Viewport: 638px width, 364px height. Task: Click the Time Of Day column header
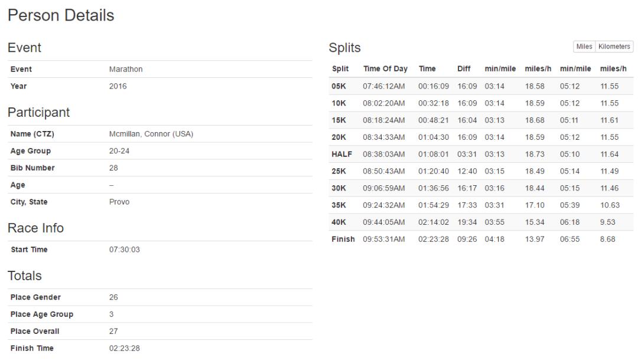click(x=385, y=69)
